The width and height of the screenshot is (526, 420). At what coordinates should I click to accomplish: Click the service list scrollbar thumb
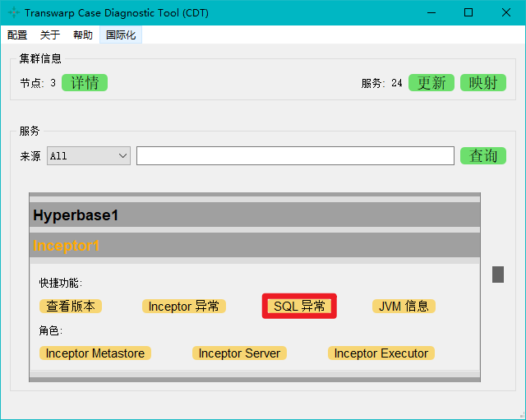pyautogui.click(x=498, y=275)
